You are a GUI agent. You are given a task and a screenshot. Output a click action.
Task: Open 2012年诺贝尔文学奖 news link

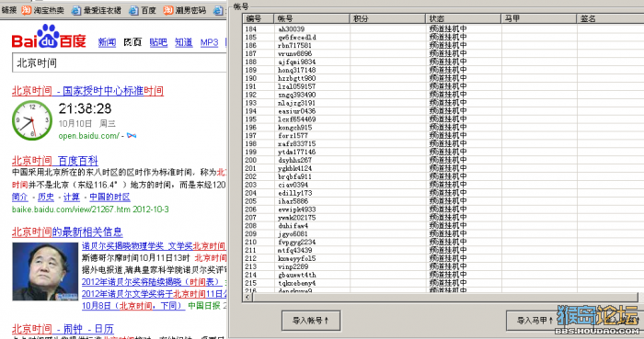pos(154,294)
